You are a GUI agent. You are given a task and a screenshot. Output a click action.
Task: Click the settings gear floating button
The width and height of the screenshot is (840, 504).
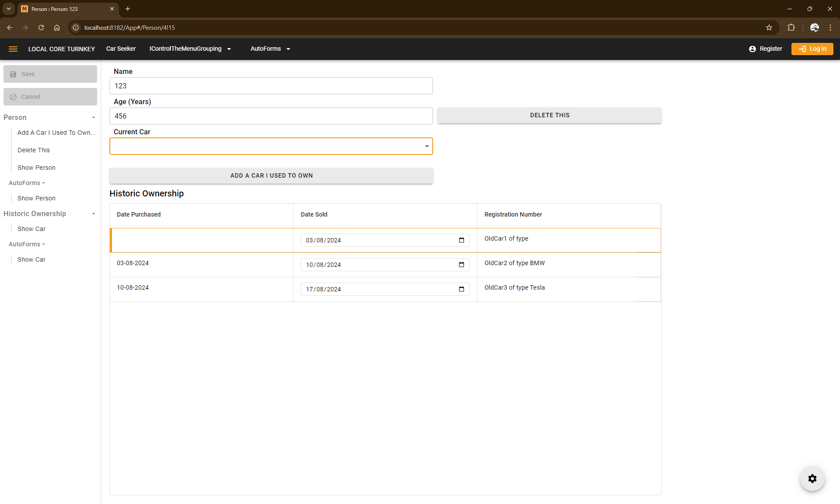pos(812,479)
